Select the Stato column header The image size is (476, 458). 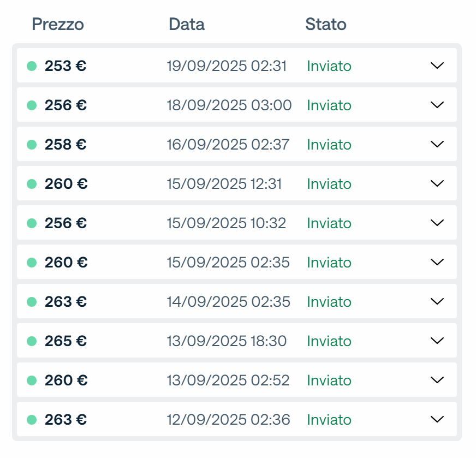(x=326, y=24)
